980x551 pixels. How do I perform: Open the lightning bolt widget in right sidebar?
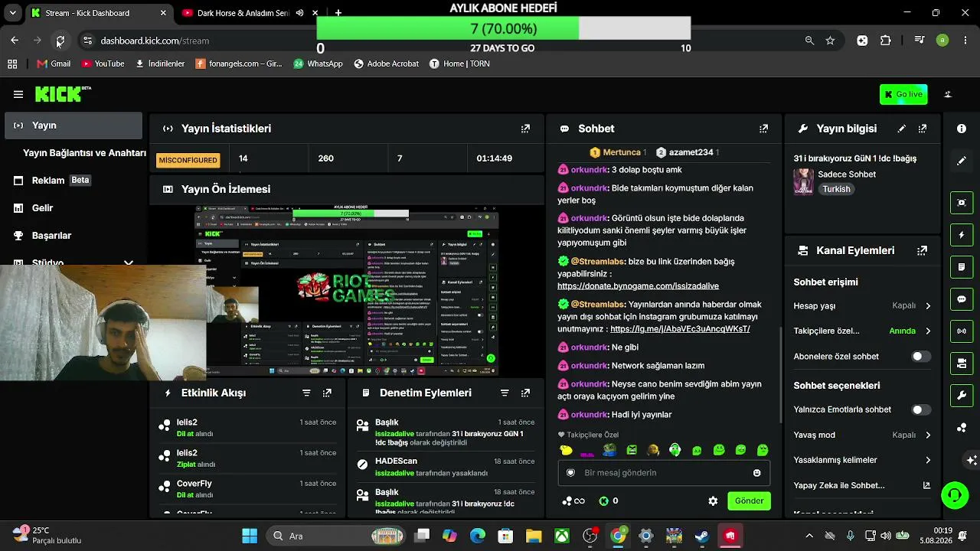point(962,235)
